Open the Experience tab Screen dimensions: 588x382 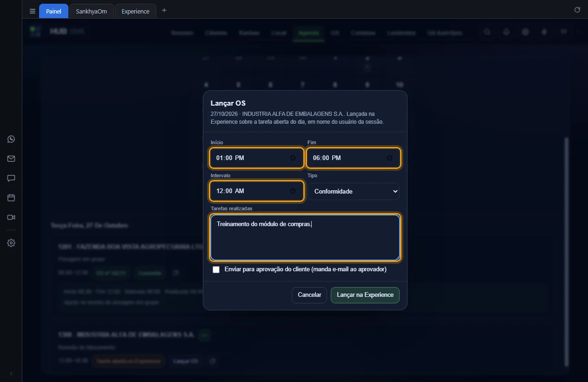click(135, 11)
